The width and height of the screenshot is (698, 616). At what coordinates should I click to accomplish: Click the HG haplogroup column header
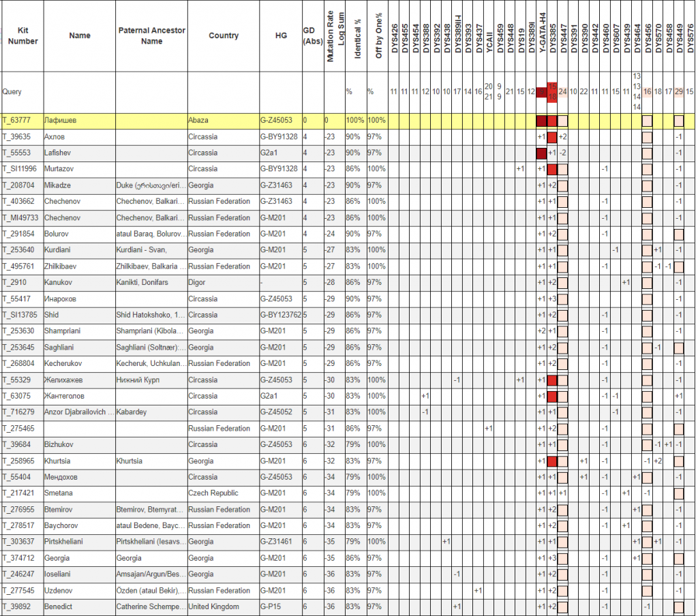281,36
